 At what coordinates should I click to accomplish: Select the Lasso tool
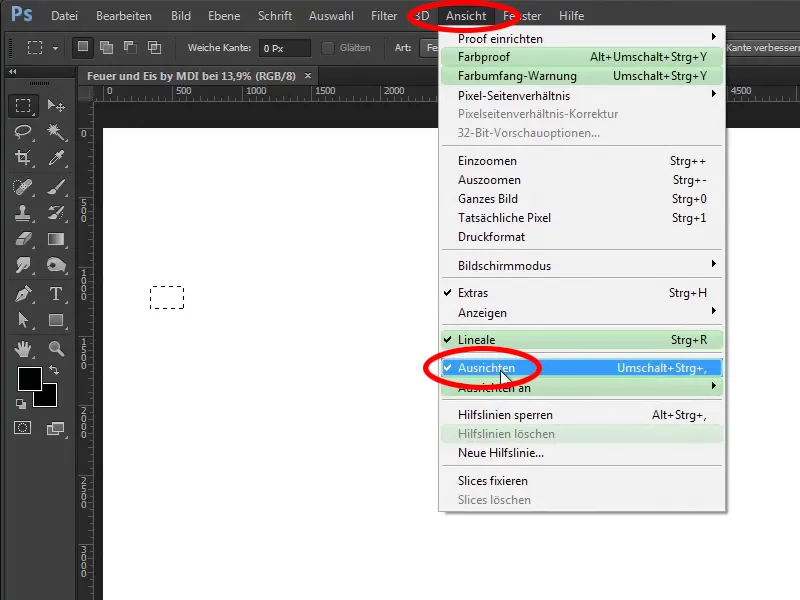coord(23,132)
